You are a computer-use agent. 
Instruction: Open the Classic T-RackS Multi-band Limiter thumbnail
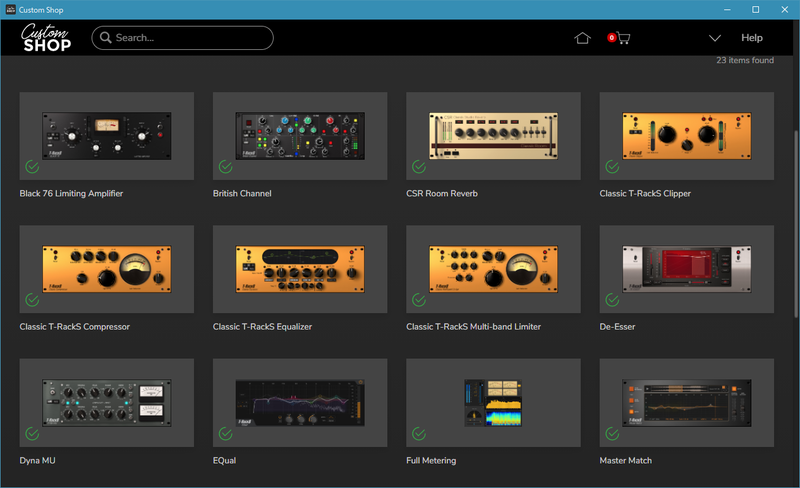tap(493, 269)
